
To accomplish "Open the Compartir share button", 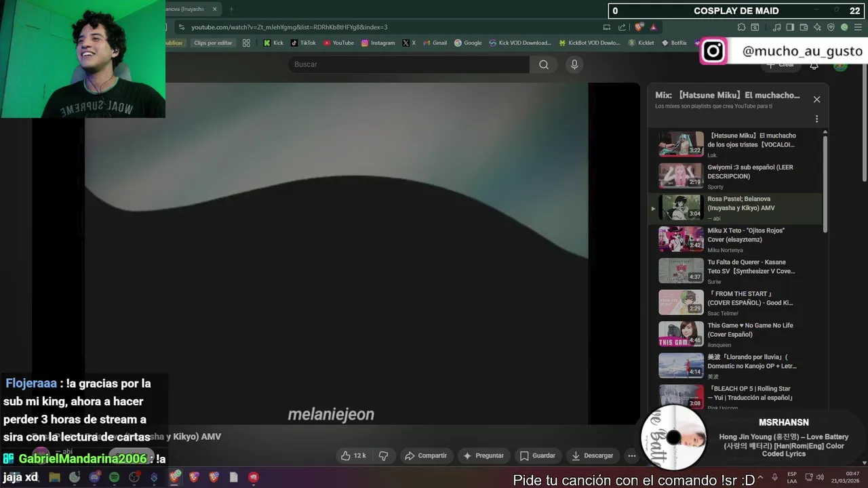I will pos(426,455).
